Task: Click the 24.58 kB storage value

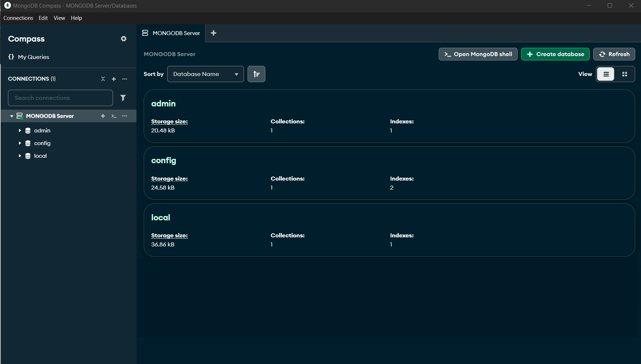Action: (163, 188)
